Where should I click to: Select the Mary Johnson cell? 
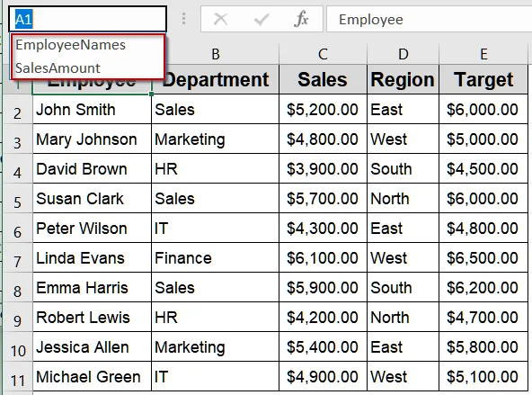tap(92, 139)
